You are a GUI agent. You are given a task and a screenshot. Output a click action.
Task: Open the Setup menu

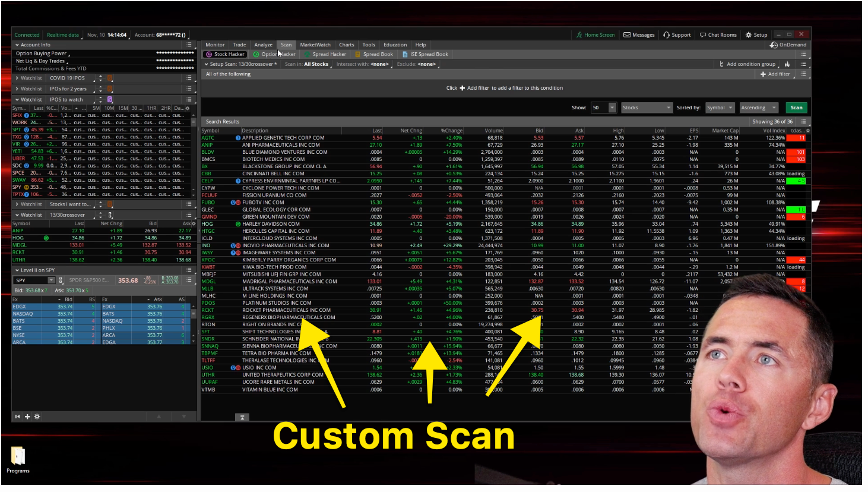point(756,35)
